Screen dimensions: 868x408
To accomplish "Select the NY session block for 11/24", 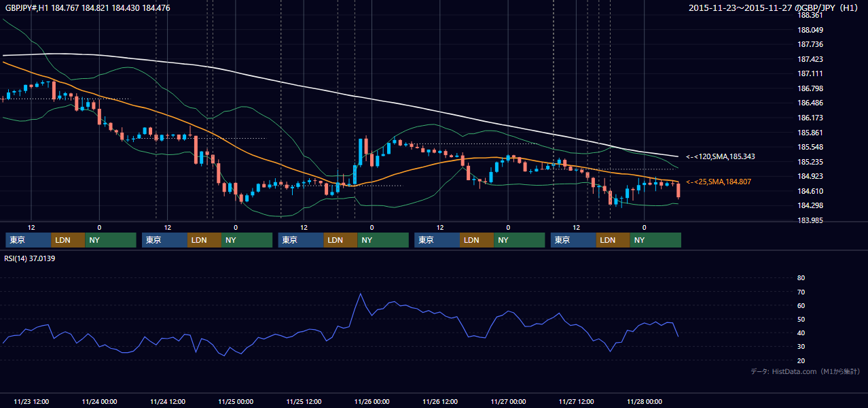I will [247, 240].
